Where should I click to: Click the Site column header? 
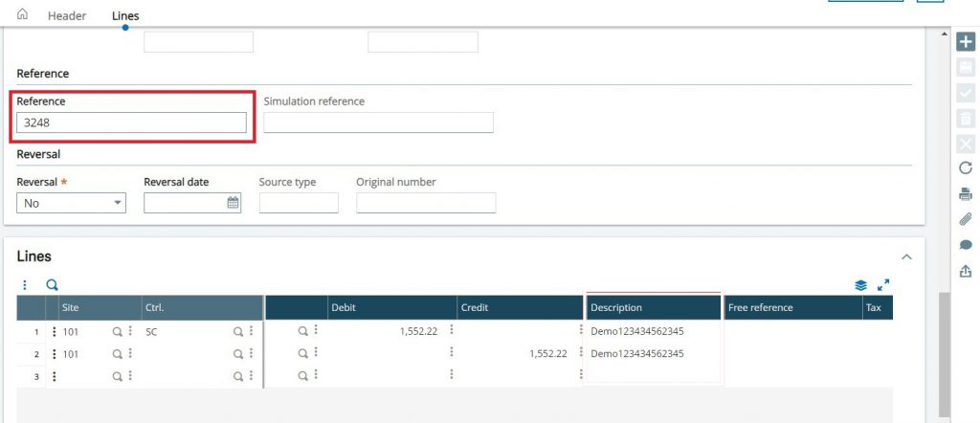coord(100,307)
